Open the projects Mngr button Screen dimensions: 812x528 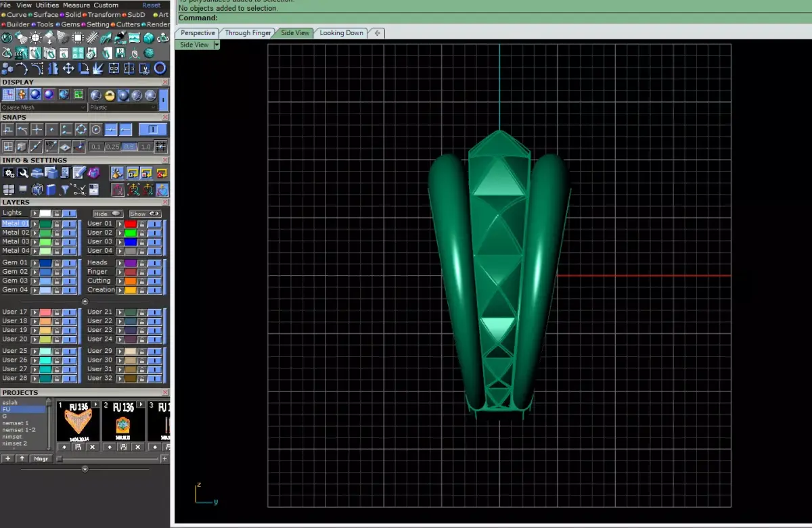pos(41,458)
